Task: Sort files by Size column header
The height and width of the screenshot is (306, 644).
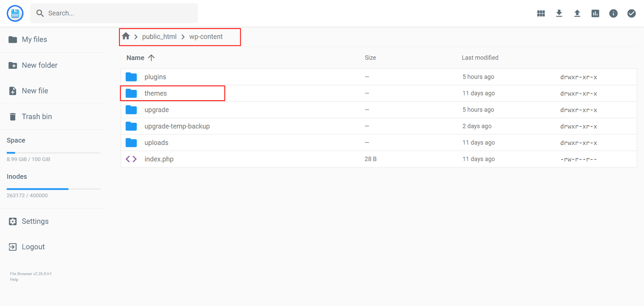Action: click(x=370, y=58)
